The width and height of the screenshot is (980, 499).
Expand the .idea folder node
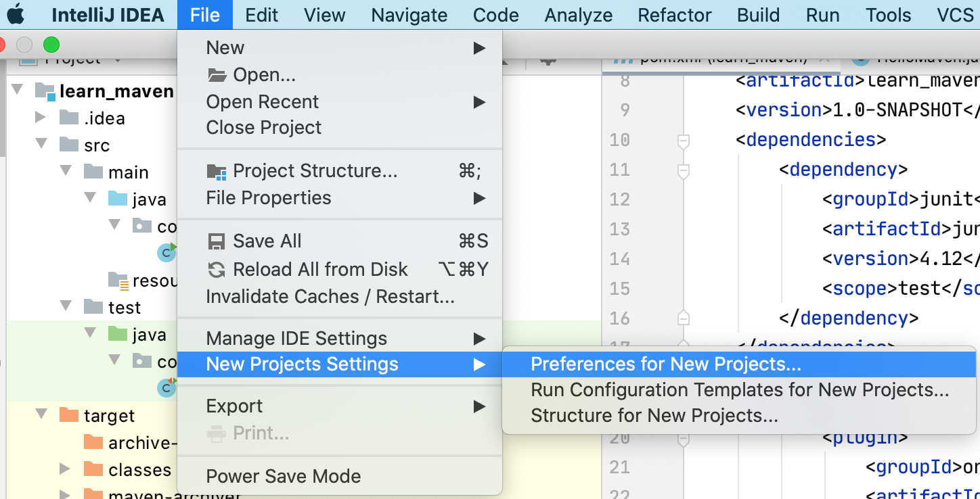(41, 118)
